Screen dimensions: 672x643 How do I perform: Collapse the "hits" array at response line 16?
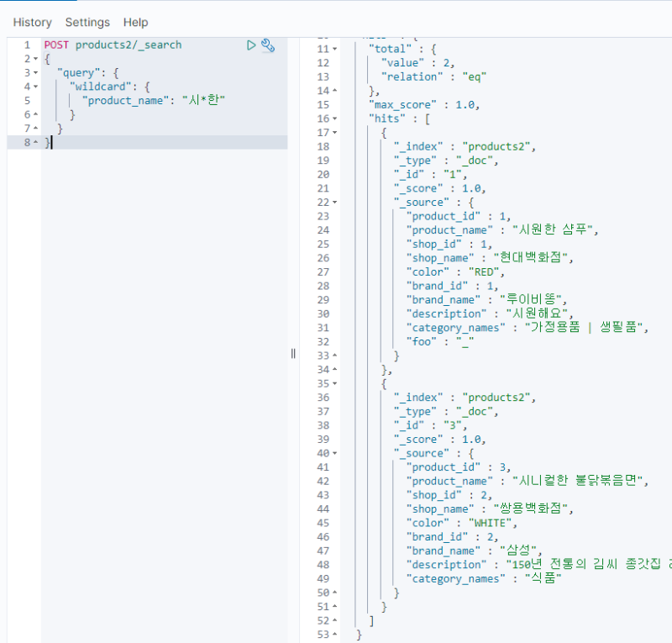click(335, 119)
